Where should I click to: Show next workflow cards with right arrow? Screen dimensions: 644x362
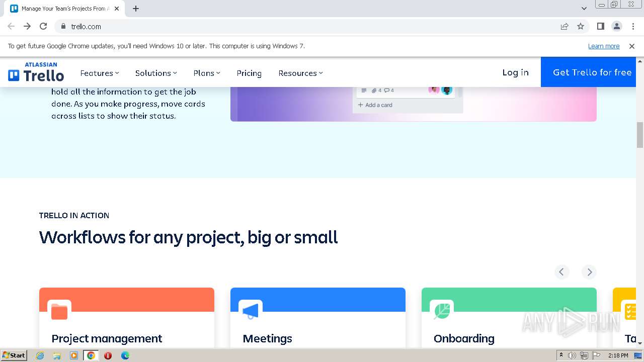click(589, 272)
